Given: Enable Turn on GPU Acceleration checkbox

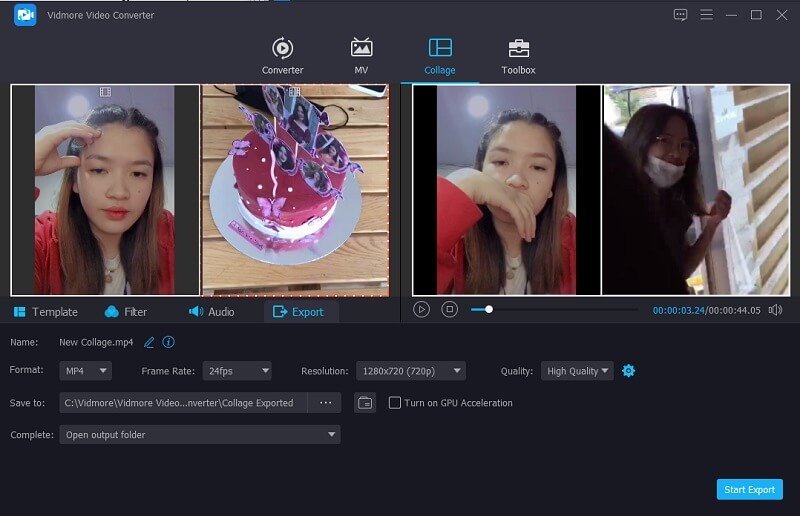Looking at the screenshot, I should point(395,403).
